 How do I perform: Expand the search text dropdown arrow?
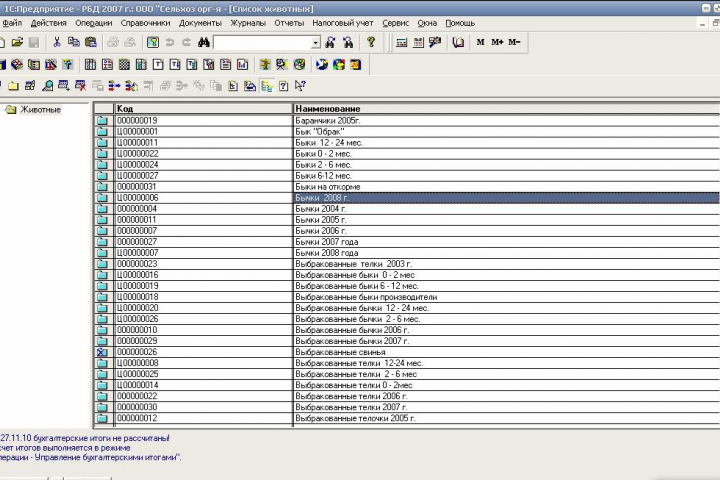tap(315, 43)
